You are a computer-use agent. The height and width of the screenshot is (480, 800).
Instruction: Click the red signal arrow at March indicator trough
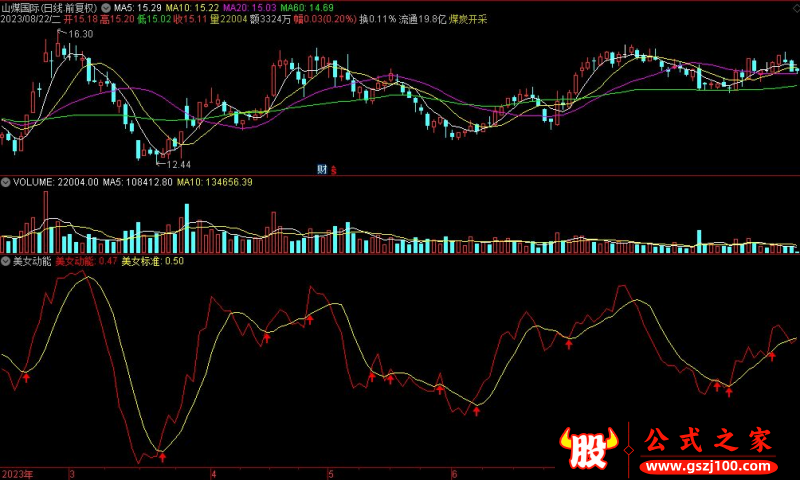pos(162,457)
